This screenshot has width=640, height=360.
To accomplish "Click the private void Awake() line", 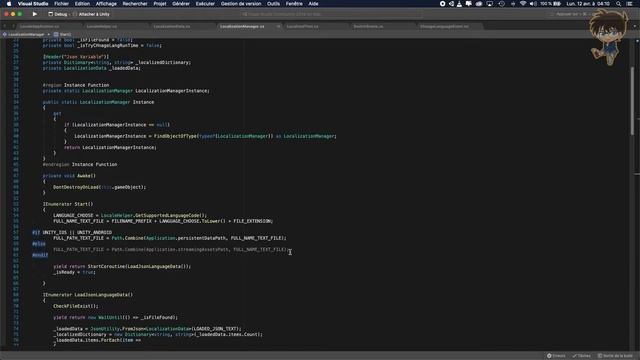I will coord(69,176).
